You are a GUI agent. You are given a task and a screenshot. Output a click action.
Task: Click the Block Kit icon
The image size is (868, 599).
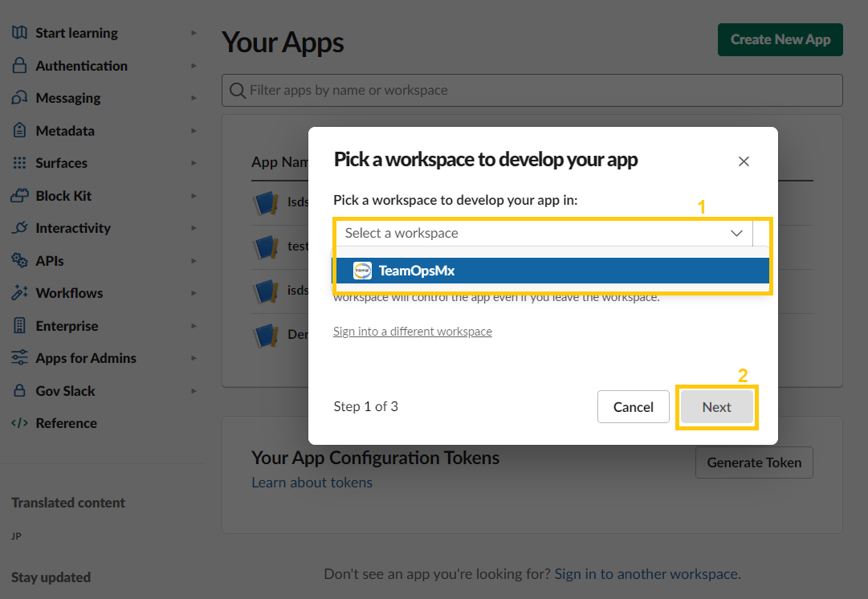(x=20, y=196)
